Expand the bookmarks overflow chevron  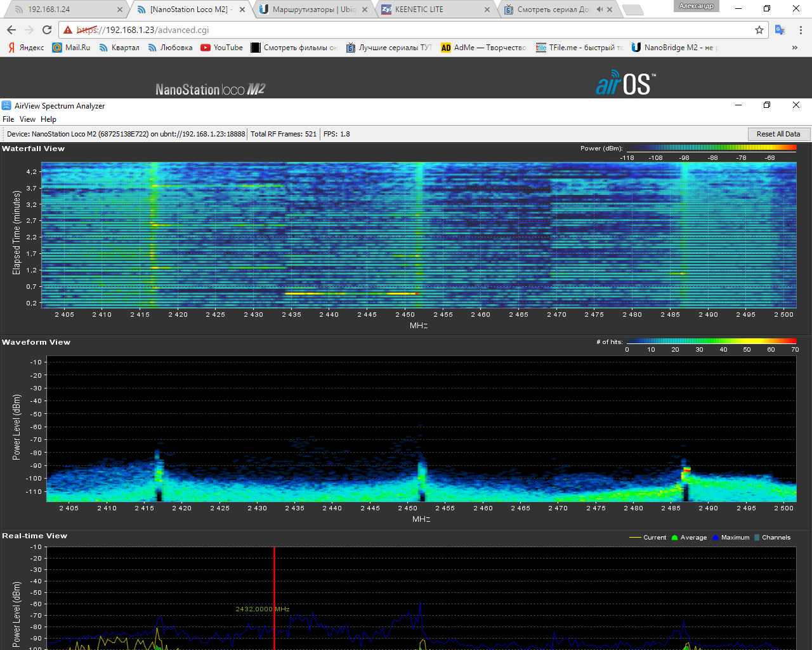tap(795, 48)
